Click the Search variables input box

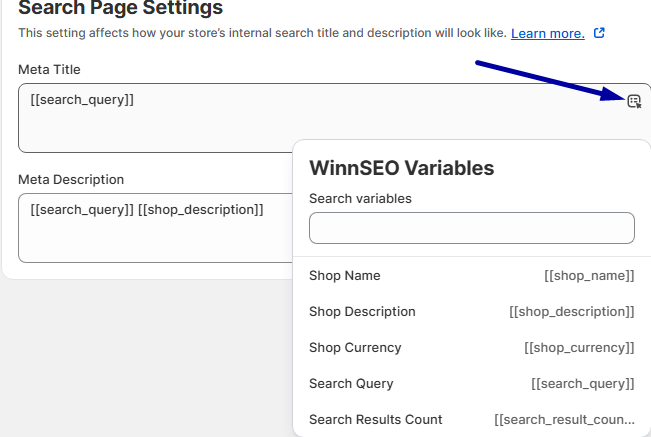pos(472,228)
